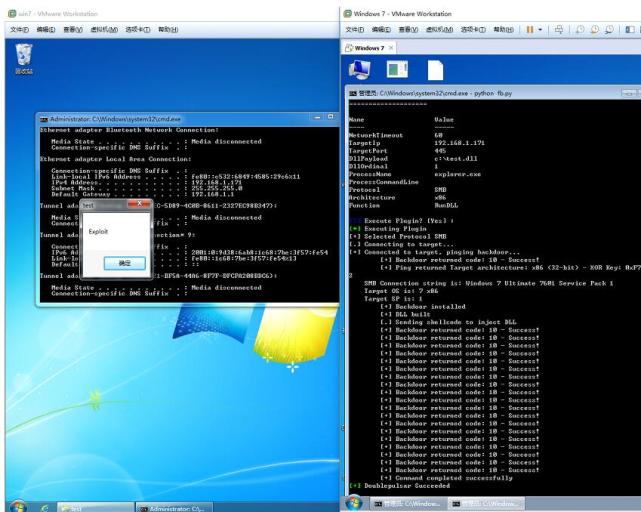Open first cmd taskbar button in Windows 7 VM
This screenshot has width=641, height=512.
tap(407, 503)
